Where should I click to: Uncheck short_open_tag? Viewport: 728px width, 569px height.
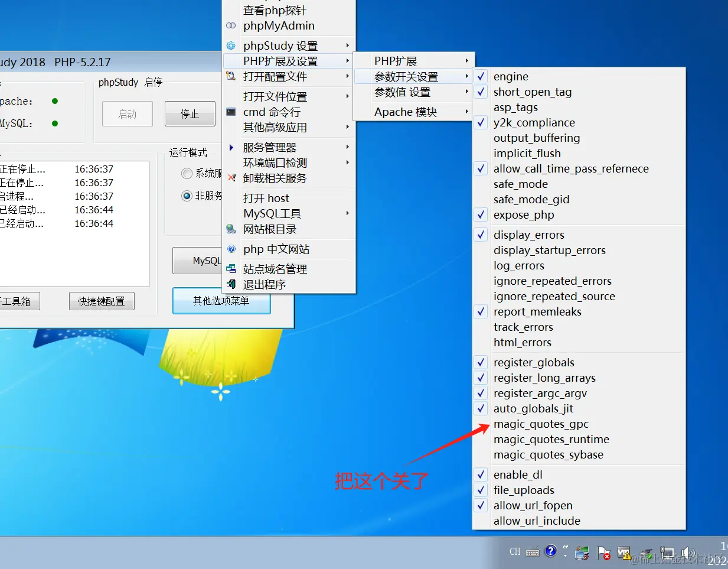(579, 92)
